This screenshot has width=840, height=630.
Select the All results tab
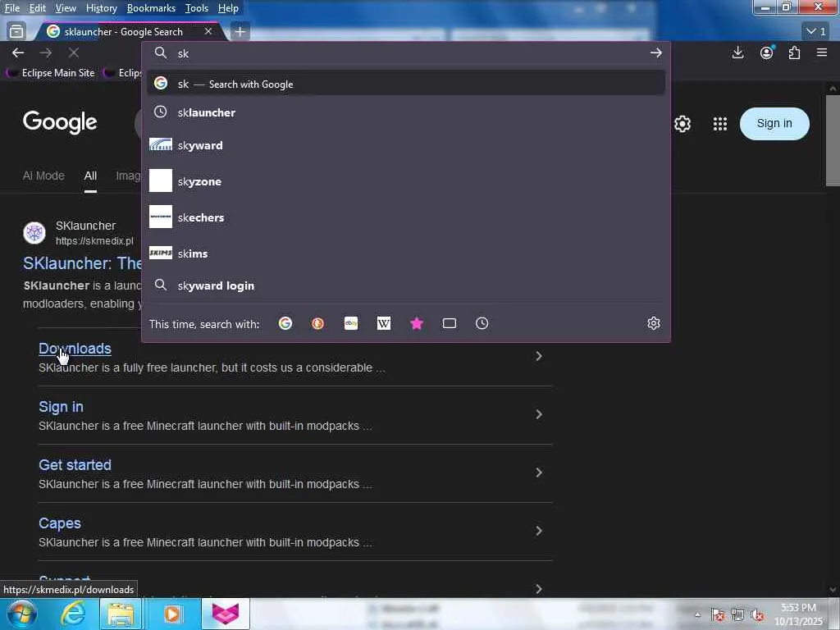pyautogui.click(x=90, y=176)
